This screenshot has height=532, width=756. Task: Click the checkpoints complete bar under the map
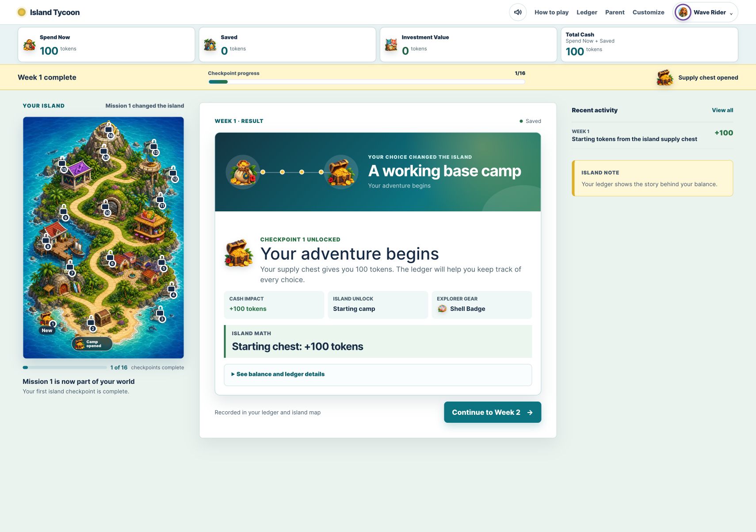tap(65, 367)
